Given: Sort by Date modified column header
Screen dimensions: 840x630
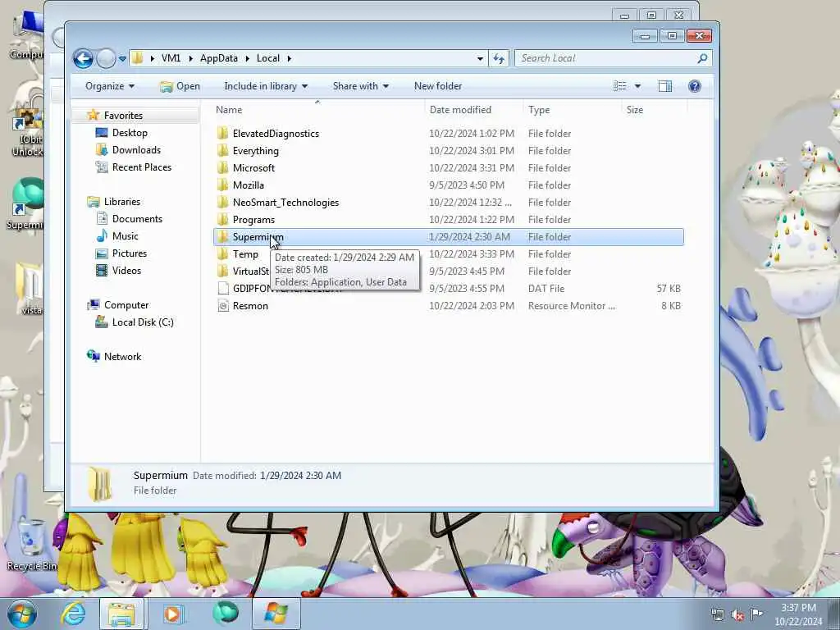Looking at the screenshot, I should coord(473,109).
